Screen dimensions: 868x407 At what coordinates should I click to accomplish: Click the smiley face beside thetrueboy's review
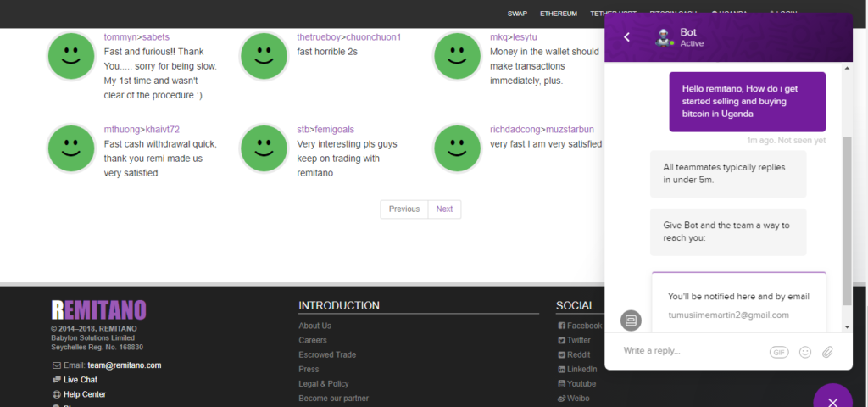[264, 57]
